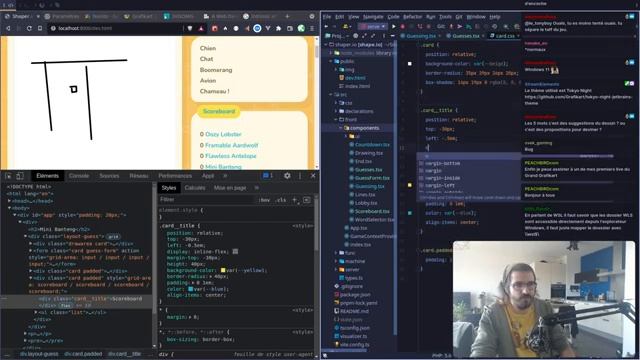The height and width of the screenshot is (360, 640).
Task: Toggle DevTools device toolbar
Action: [x=20, y=176]
